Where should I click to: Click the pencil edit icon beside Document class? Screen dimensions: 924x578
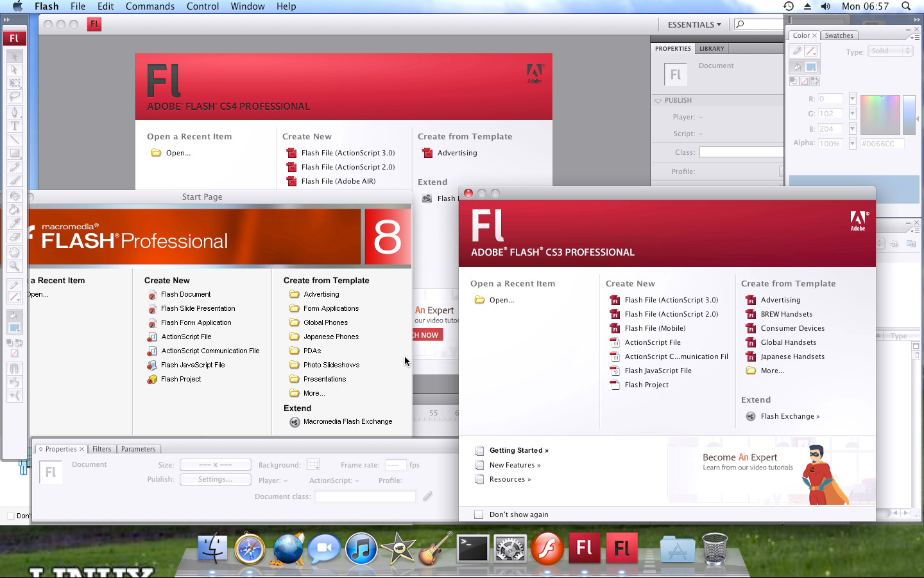(x=427, y=496)
